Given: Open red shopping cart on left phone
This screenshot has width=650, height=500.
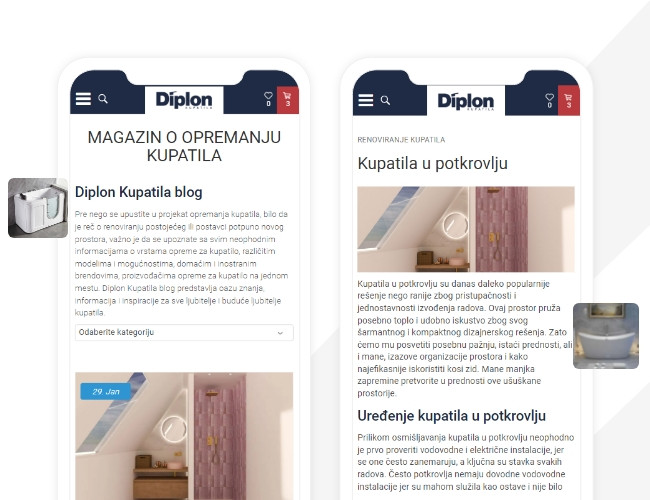Looking at the screenshot, I should pos(287,100).
